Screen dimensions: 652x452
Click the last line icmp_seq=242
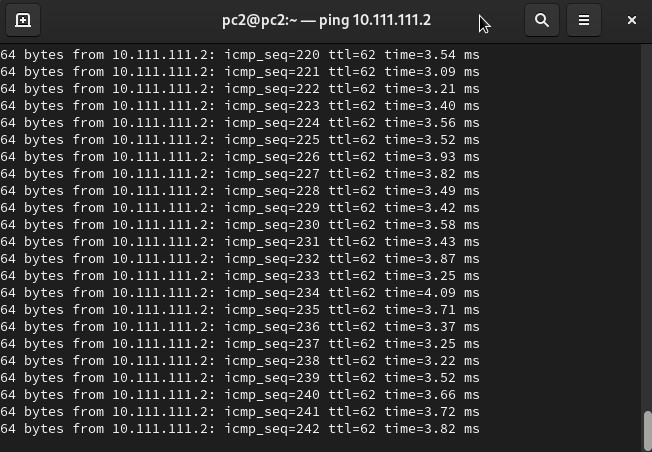click(x=240, y=428)
